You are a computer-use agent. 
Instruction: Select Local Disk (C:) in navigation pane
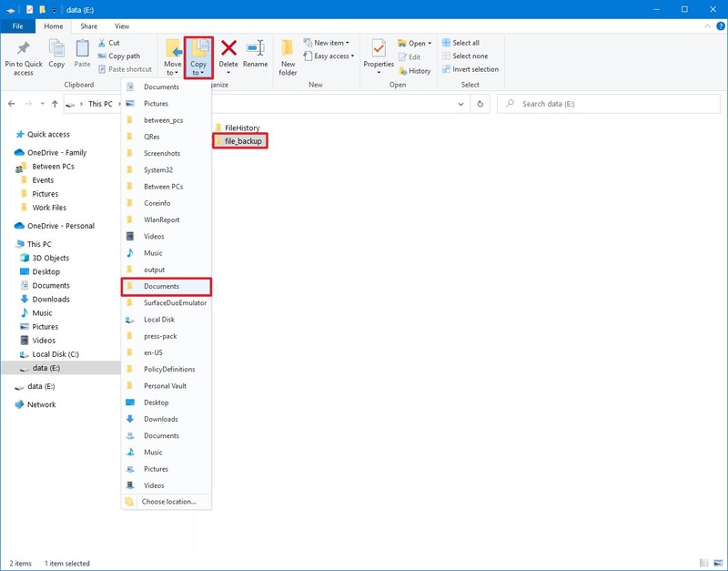(x=56, y=354)
